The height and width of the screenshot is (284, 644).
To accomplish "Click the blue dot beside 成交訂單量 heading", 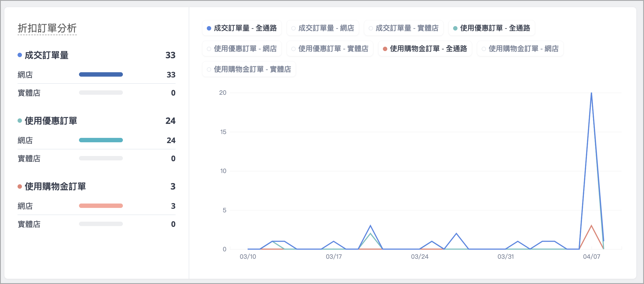I will tap(20, 55).
